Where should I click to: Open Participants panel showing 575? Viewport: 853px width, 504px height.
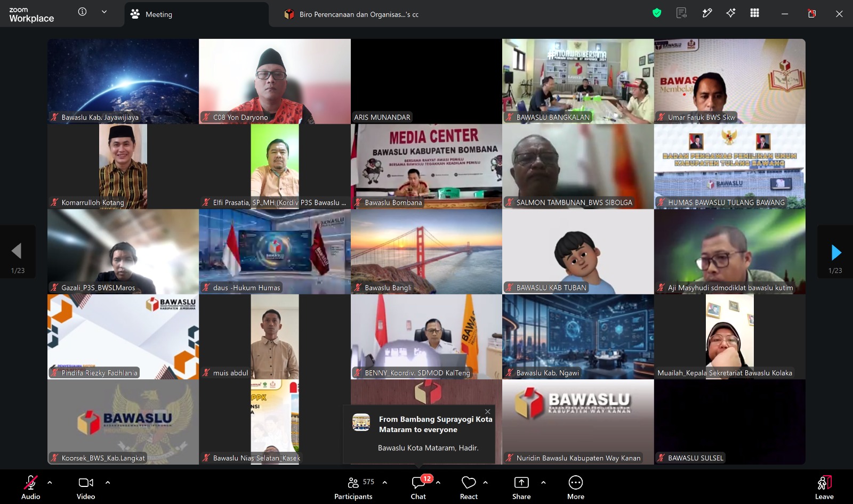click(x=353, y=488)
